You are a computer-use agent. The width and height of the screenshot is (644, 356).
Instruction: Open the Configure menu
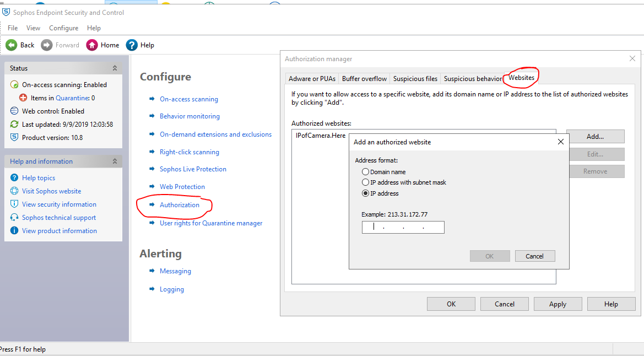pos(64,28)
